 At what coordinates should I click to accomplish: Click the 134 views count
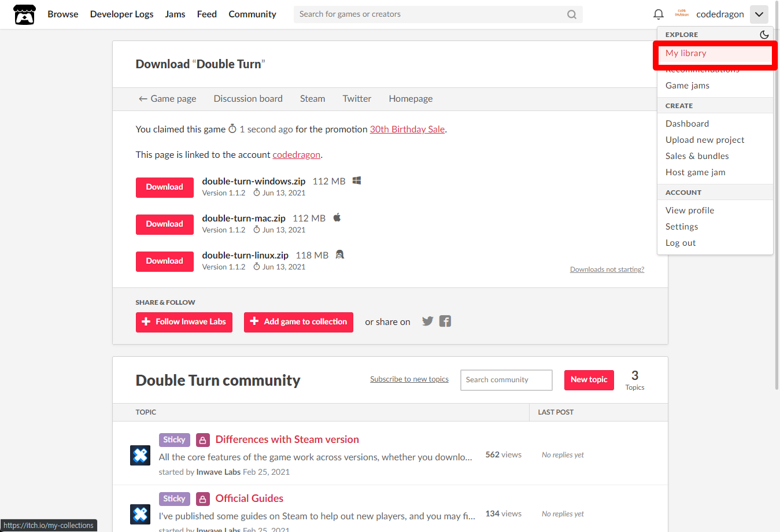point(504,513)
